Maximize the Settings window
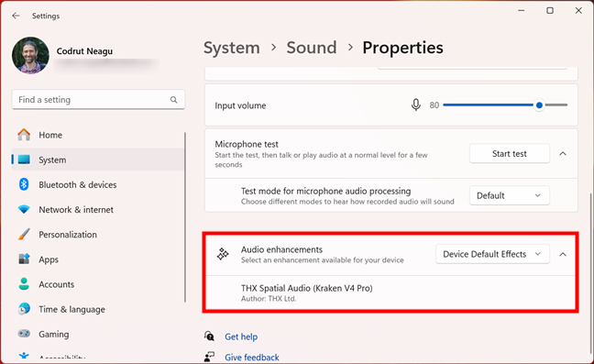 (550, 11)
